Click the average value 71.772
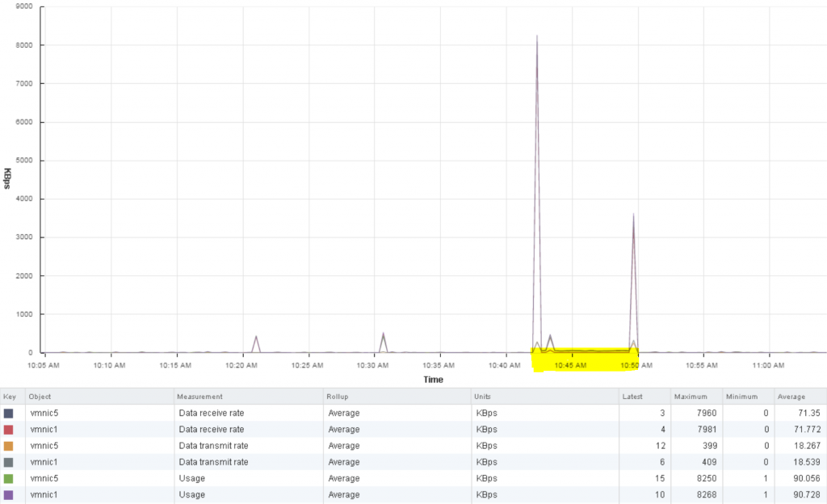The image size is (827, 504). coord(807,430)
